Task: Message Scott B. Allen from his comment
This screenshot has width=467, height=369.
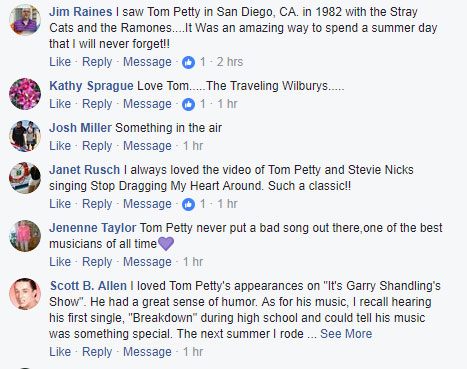Action: (147, 352)
